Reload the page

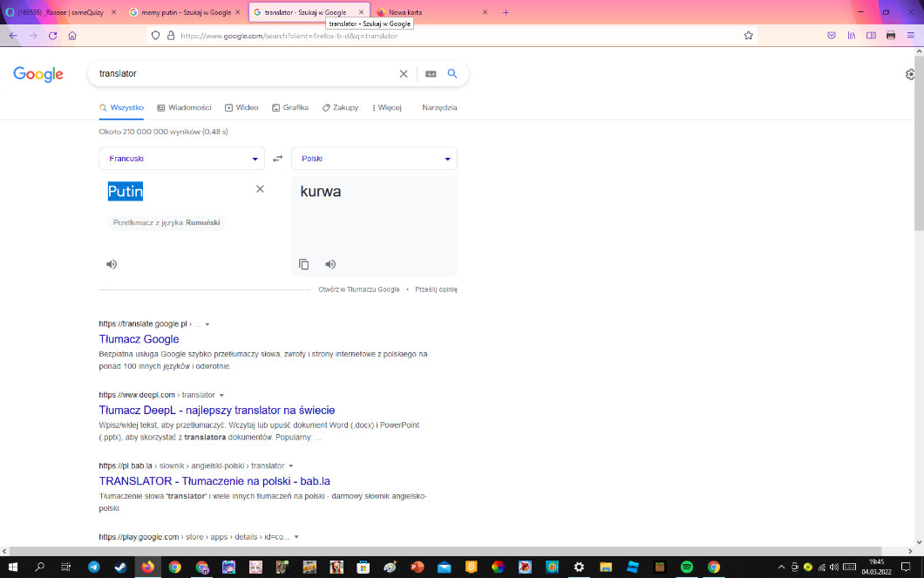(x=52, y=36)
